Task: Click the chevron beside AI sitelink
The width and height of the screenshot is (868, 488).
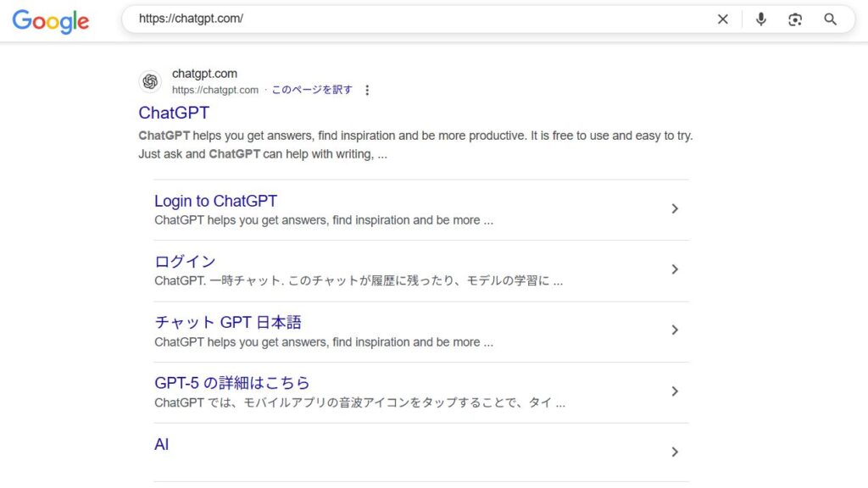Action: pos(674,452)
